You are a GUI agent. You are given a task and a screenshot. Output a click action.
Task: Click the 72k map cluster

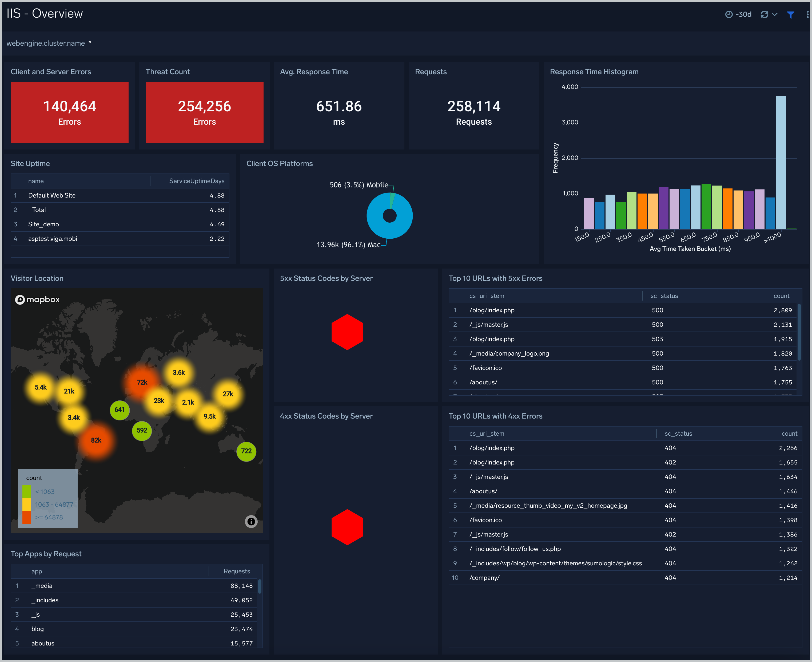click(x=142, y=382)
